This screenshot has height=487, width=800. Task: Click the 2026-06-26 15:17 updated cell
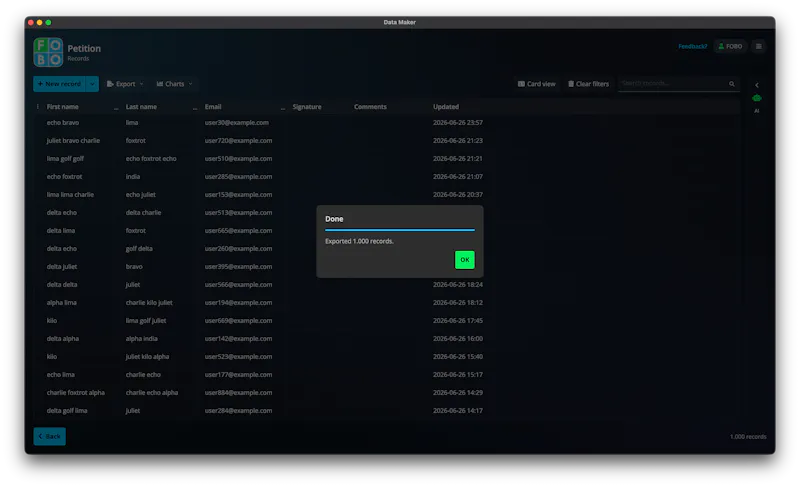click(458, 375)
